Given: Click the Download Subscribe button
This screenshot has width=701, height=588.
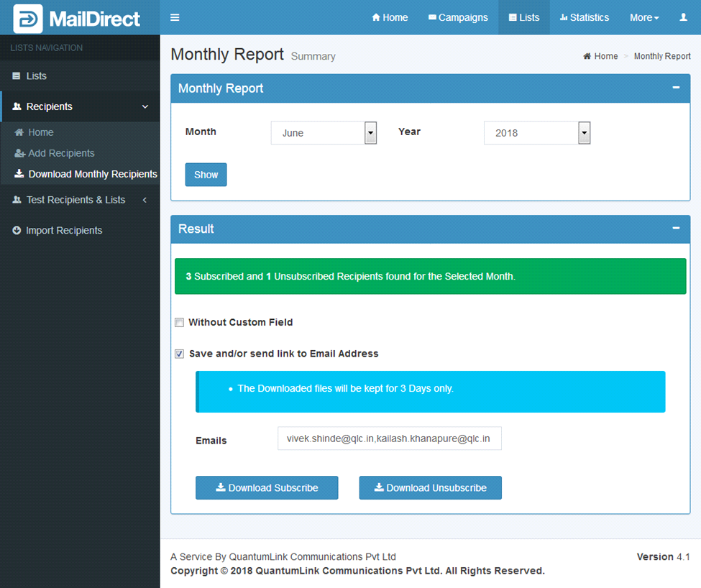Looking at the screenshot, I should pos(267,487).
